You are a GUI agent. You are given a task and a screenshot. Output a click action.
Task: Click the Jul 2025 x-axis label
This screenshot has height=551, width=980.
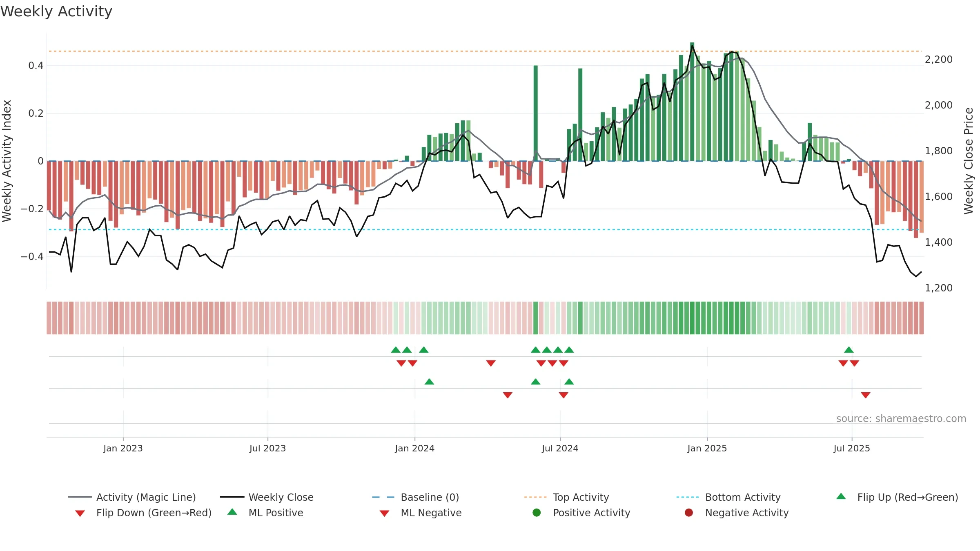click(852, 449)
